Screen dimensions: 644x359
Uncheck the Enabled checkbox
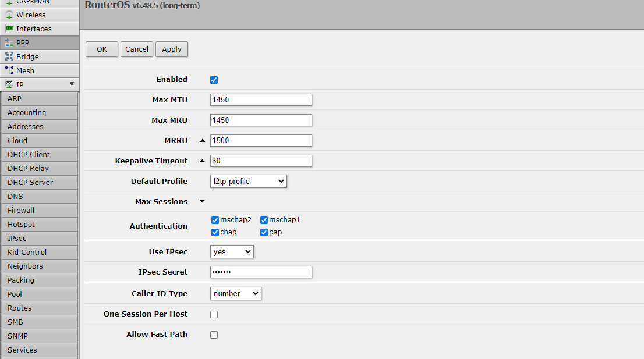coord(214,80)
